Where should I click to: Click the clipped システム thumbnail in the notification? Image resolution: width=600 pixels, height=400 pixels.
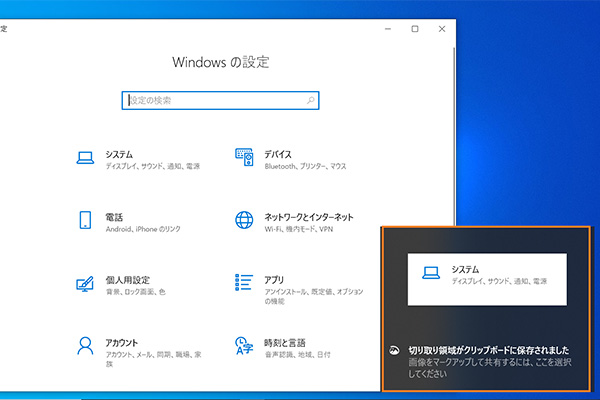487,279
